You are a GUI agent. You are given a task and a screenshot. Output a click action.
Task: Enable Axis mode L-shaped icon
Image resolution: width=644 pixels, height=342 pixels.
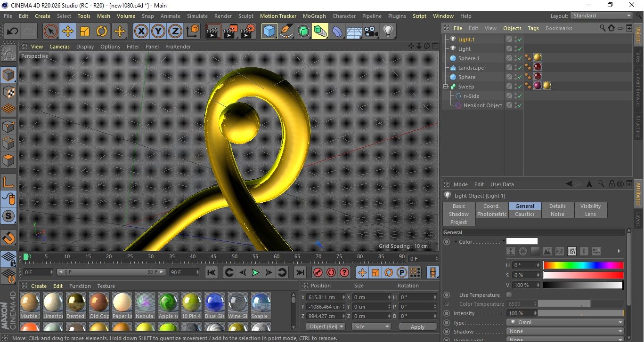coord(8,182)
